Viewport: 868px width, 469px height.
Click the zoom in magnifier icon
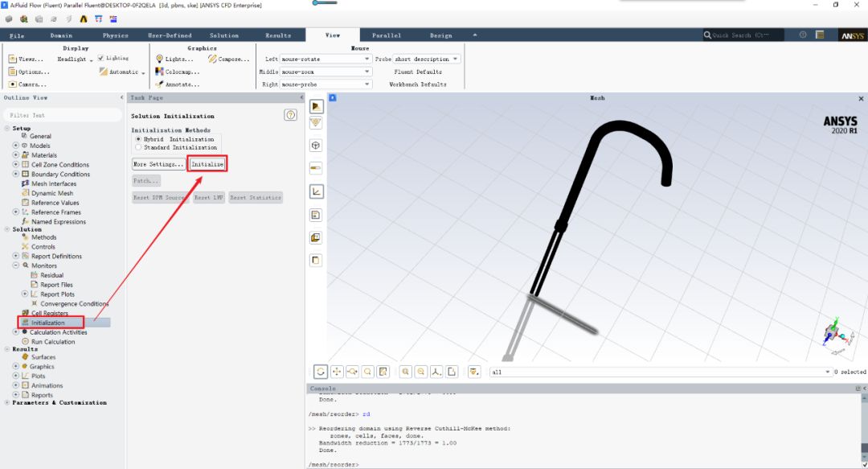[x=405, y=372]
